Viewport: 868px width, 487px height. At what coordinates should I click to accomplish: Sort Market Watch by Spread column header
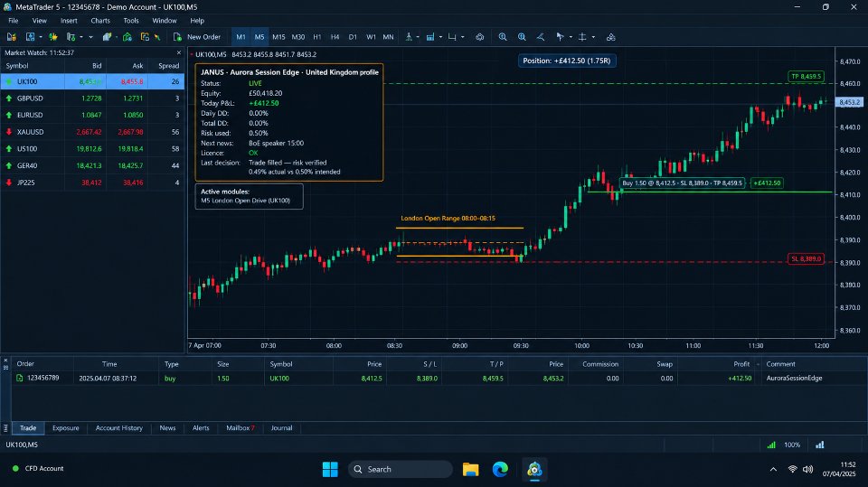click(168, 66)
